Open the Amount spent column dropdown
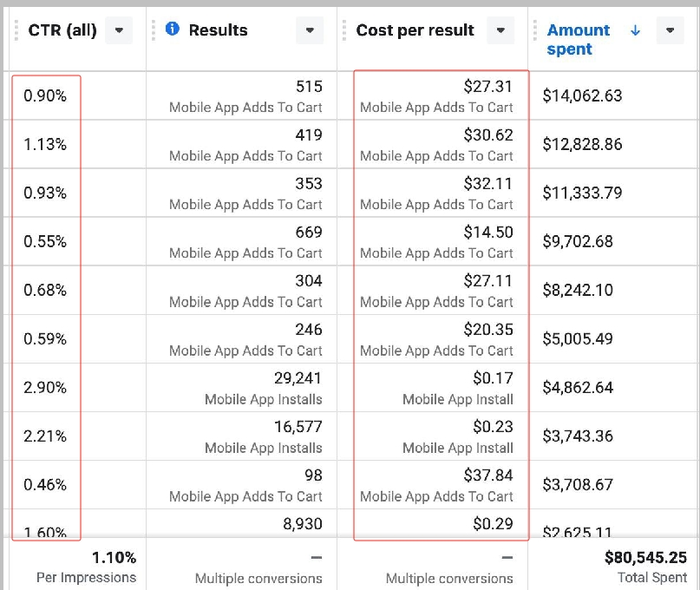Viewport: 700px width, 590px height. point(670,30)
